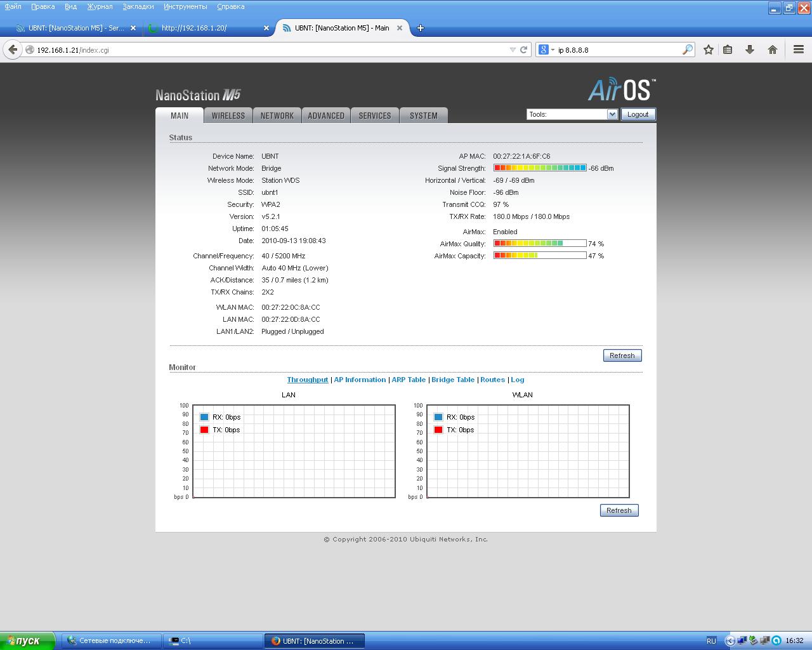Click the address bar URL field
This screenshot has width=812, height=650.
pos(266,50)
